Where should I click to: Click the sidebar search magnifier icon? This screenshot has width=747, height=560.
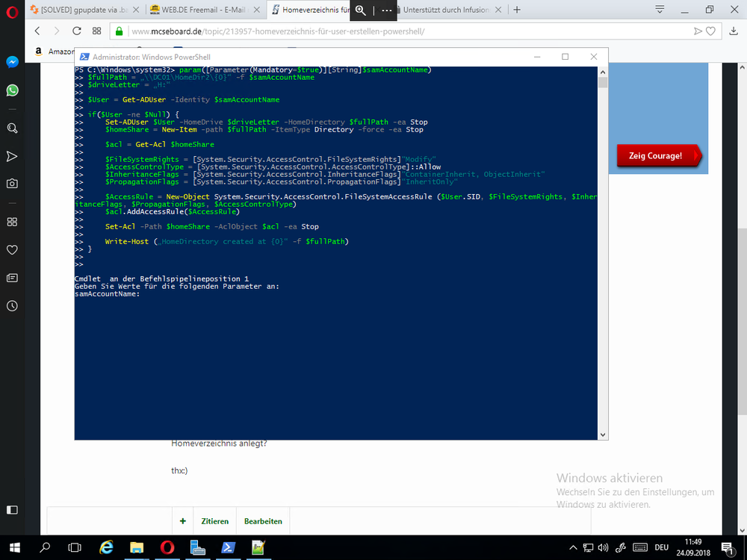[x=12, y=128]
